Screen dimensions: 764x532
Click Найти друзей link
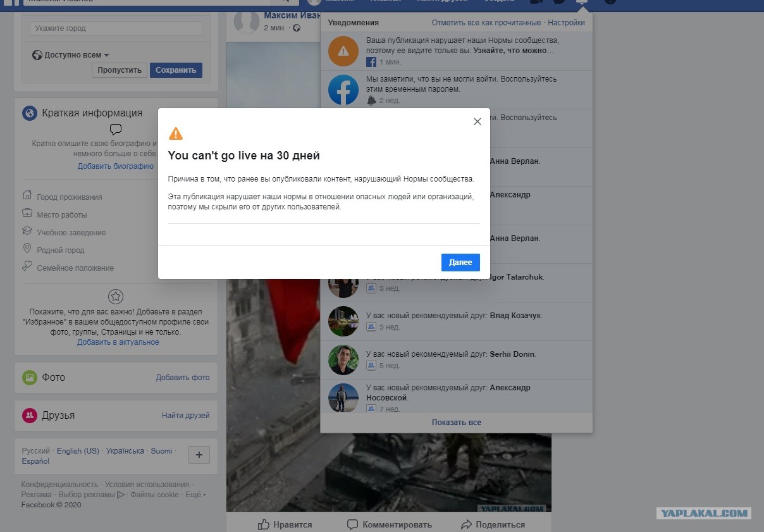click(x=186, y=416)
